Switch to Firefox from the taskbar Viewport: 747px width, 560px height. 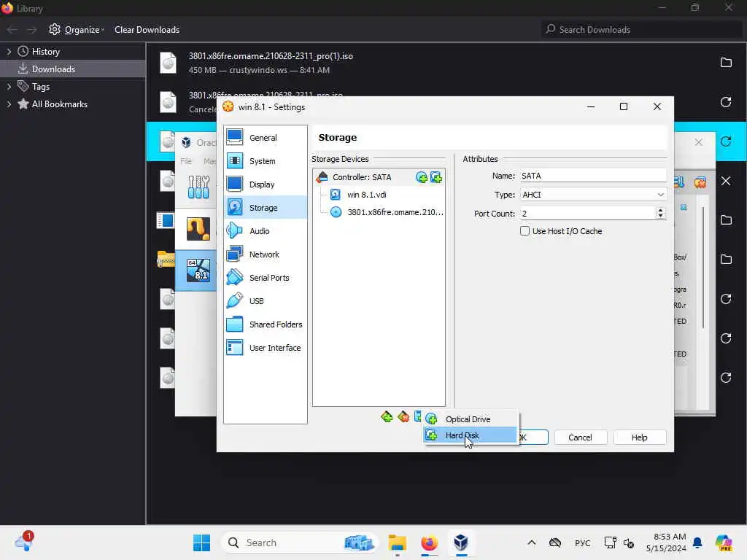pos(429,542)
